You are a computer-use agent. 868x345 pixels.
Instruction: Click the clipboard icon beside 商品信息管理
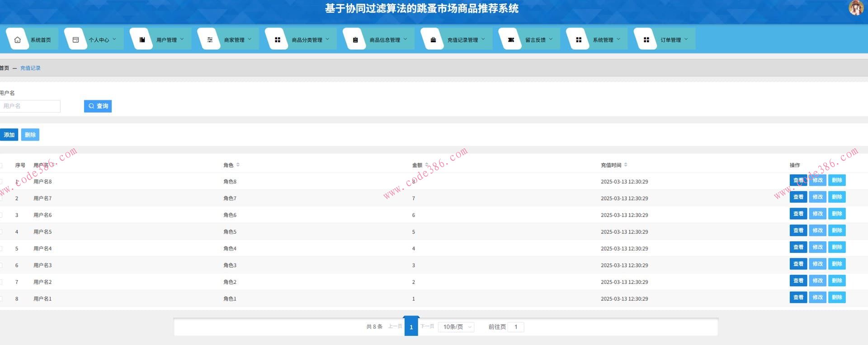click(x=355, y=40)
